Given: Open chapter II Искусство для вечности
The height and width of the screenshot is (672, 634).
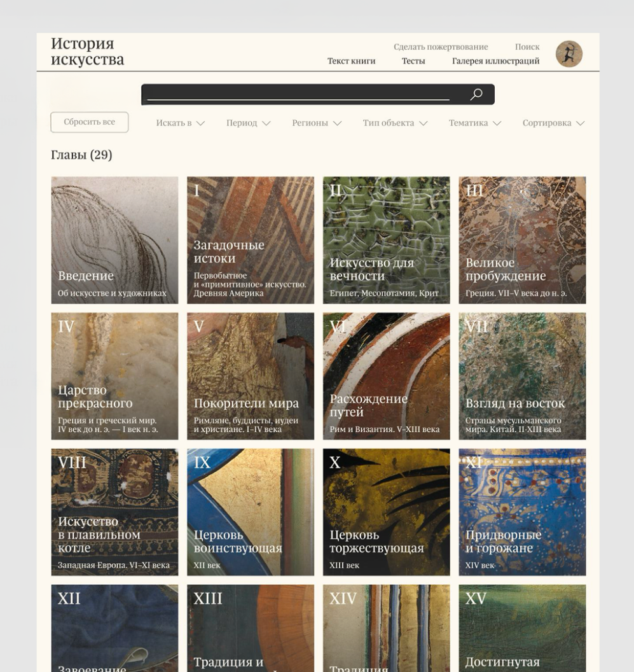Looking at the screenshot, I should [387, 240].
